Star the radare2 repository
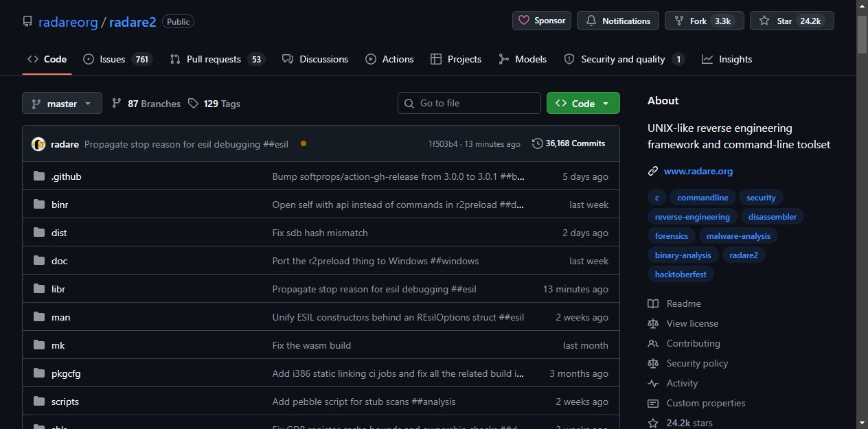868x429 pixels. (x=792, y=21)
